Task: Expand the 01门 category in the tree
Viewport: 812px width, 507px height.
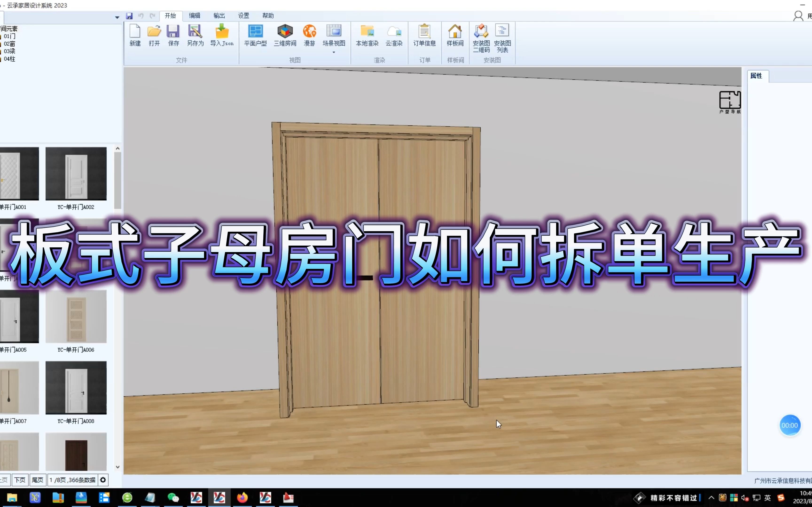Action: pyautogui.click(x=9, y=36)
